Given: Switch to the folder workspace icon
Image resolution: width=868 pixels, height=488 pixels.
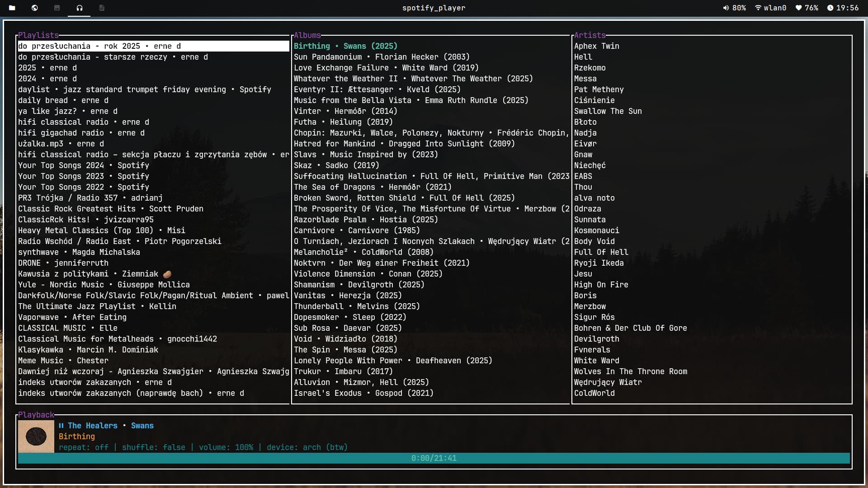Looking at the screenshot, I should [12, 8].
